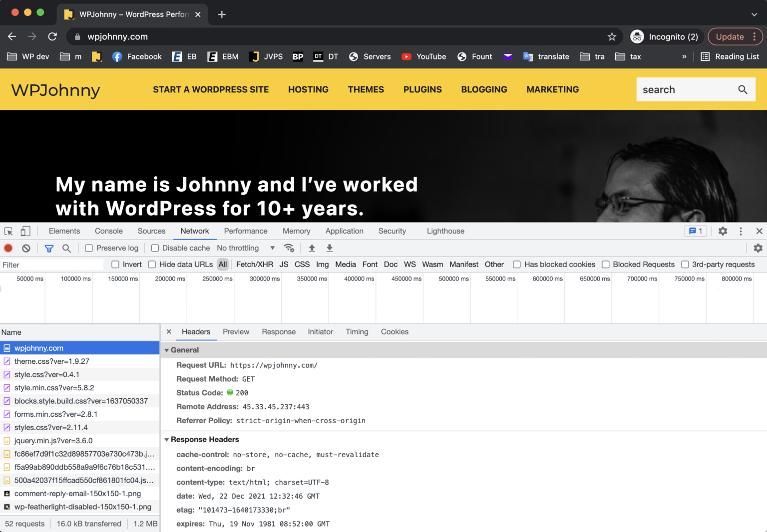Enable the Preserve log checkbox
The height and width of the screenshot is (532, 767).
click(x=89, y=248)
